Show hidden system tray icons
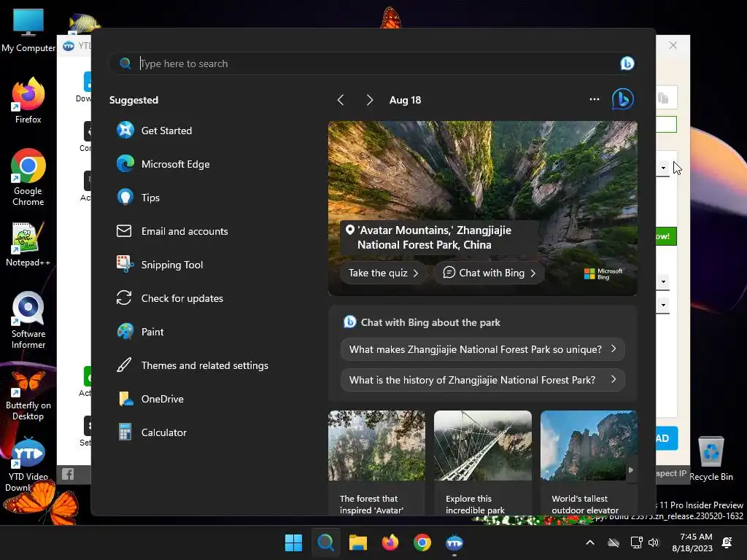 coord(589,542)
